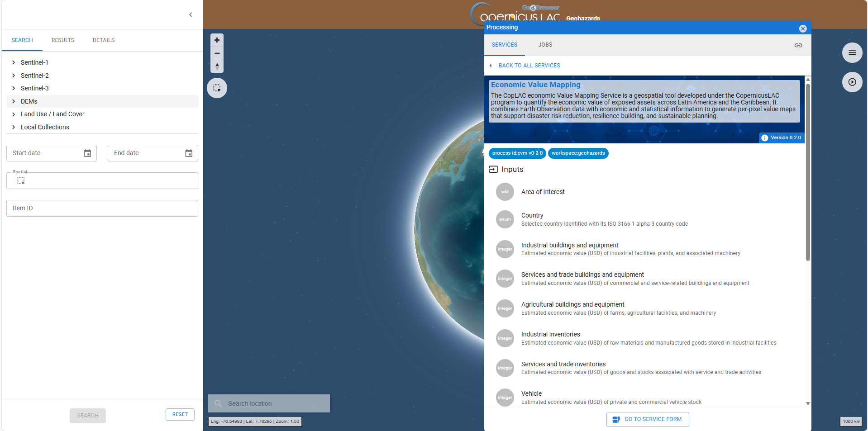Open the End date calendar picker
The height and width of the screenshot is (431, 868).
coord(189,153)
